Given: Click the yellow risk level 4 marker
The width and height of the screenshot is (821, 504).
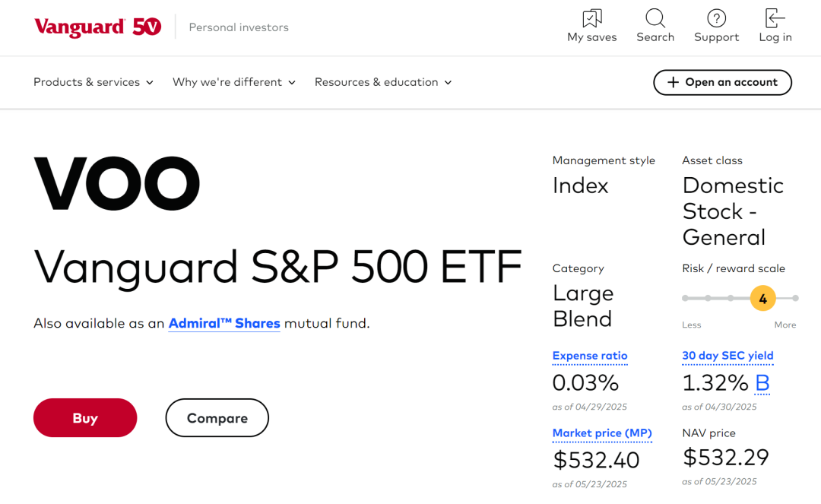Looking at the screenshot, I should point(762,298).
